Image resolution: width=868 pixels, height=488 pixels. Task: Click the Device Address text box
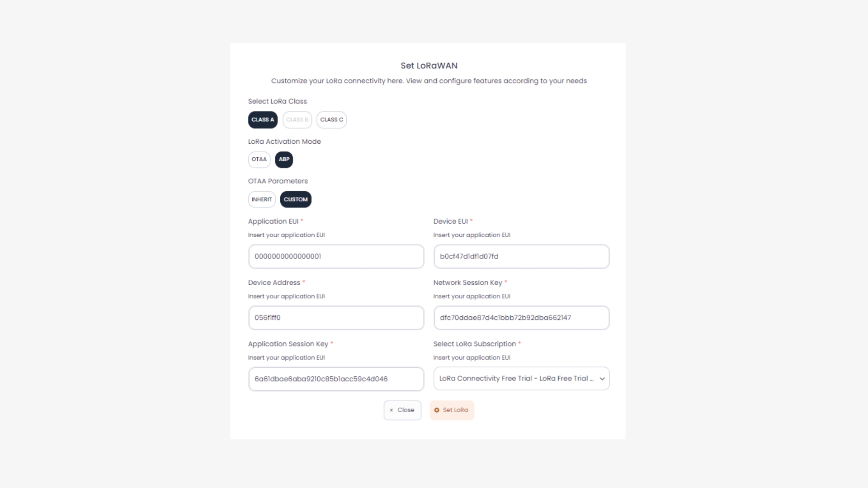pyautogui.click(x=336, y=318)
